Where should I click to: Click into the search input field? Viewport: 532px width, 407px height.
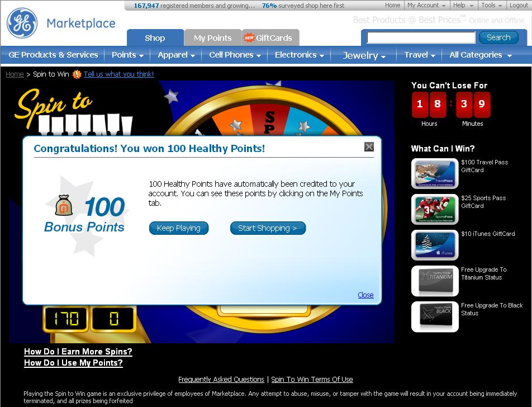421,37
